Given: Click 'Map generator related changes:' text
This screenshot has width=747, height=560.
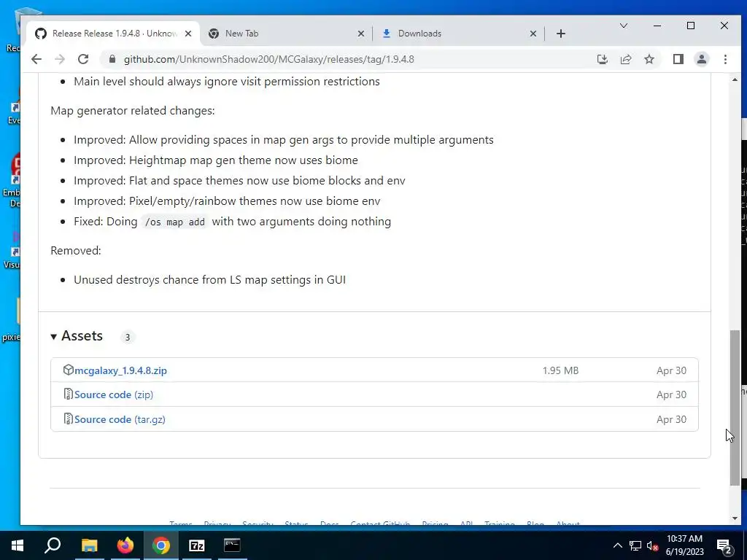Looking at the screenshot, I should tap(133, 111).
